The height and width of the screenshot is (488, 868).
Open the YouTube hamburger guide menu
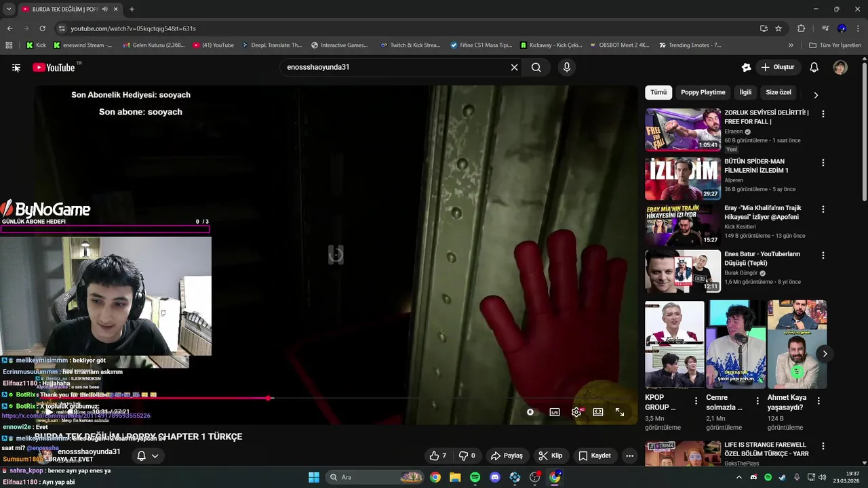click(x=16, y=67)
